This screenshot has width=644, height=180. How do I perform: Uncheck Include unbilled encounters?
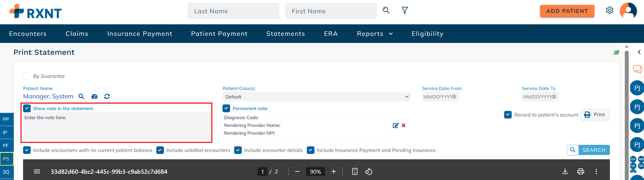click(160, 150)
